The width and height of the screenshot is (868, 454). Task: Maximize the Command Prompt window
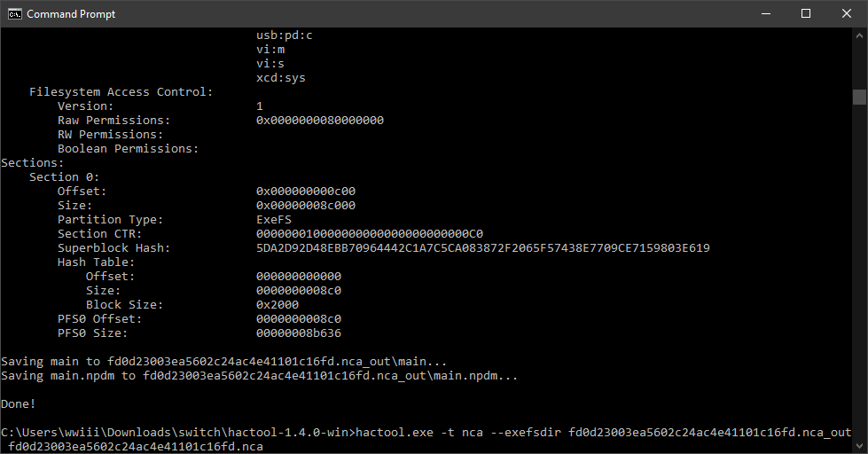tap(806, 14)
